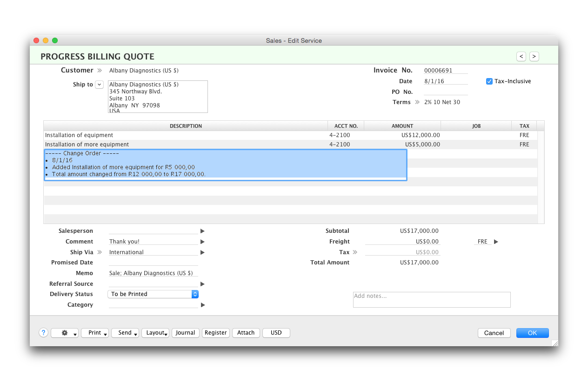Click the Journal button

pos(185,333)
